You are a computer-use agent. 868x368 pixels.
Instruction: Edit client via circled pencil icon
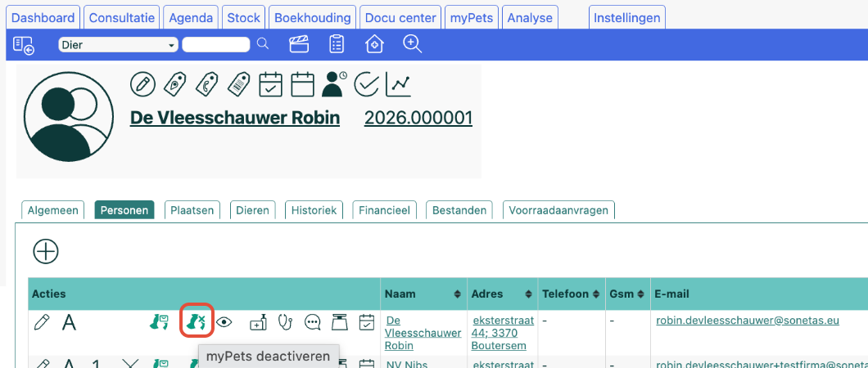pyautogui.click(x=142, y=84)
